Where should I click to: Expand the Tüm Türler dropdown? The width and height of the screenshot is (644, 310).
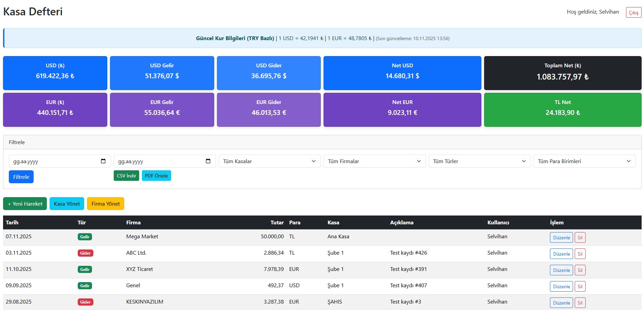[x=479, y=161]
